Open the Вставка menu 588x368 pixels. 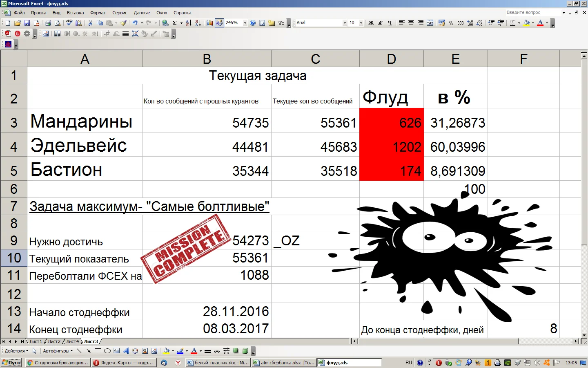click(75, 13)
